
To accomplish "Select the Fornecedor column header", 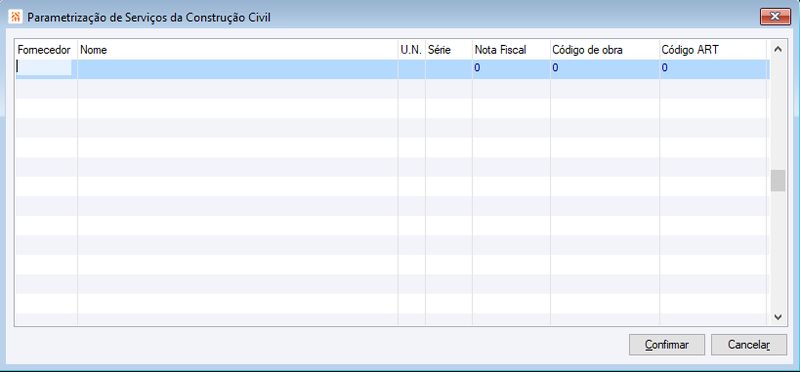I will pos(46,50).
